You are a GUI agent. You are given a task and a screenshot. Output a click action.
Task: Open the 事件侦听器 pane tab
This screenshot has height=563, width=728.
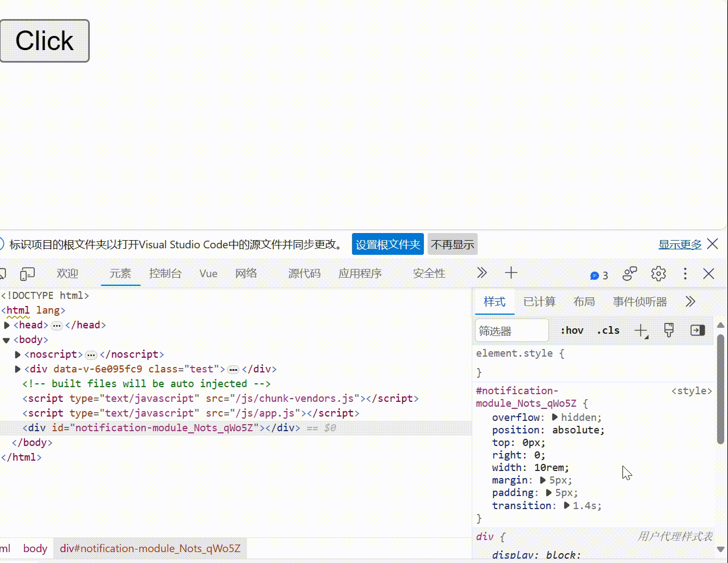pyautogui.click(x=640, y=302)
